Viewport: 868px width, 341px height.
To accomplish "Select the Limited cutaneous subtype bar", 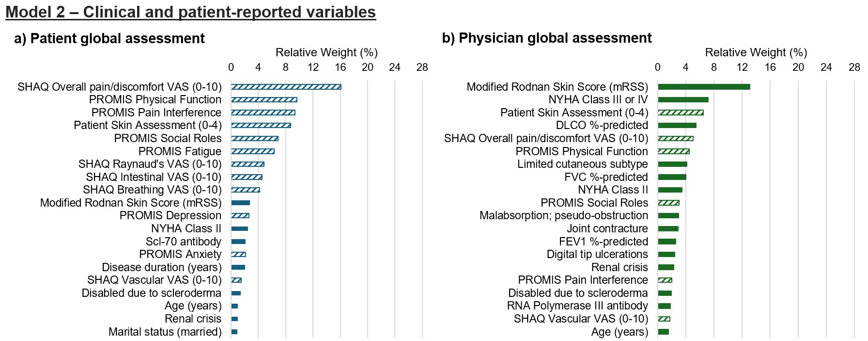I will (672, 164).
